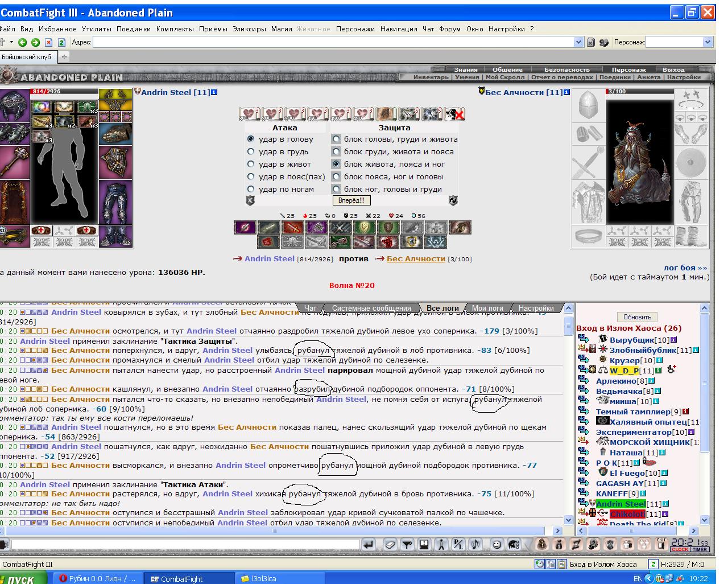728x584 pixels.
Task: Open the Поединки menu
Action: [134, 28]
